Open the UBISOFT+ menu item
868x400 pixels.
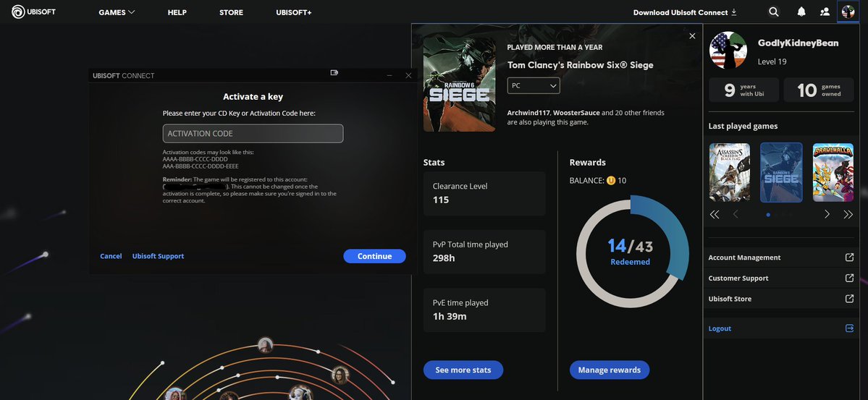pyautogui.click(x=293, y=12)
